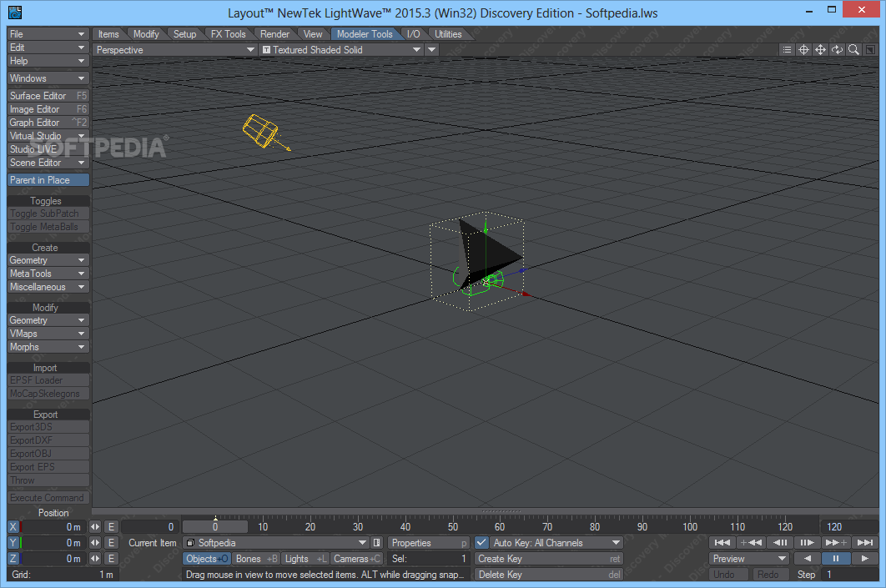
Task: Go to next keyframe button
Action: [836, 542]
